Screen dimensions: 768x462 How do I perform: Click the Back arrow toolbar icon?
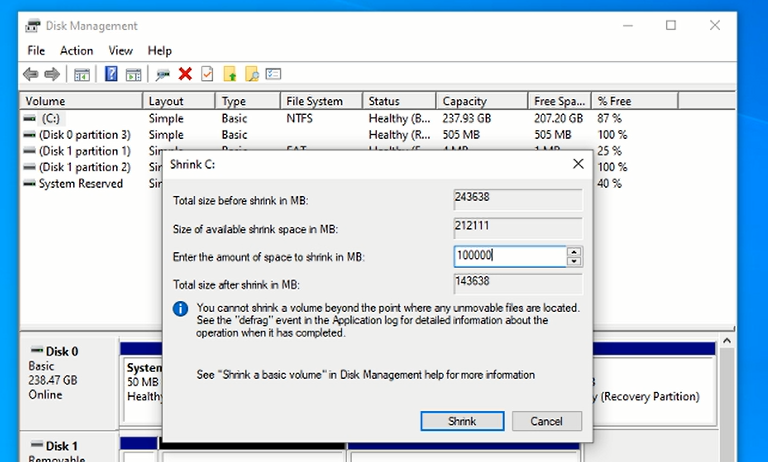[30, 74]
